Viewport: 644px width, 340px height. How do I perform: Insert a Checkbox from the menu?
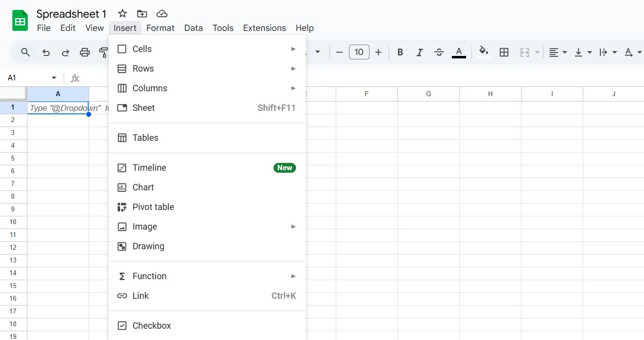point(151,325)
